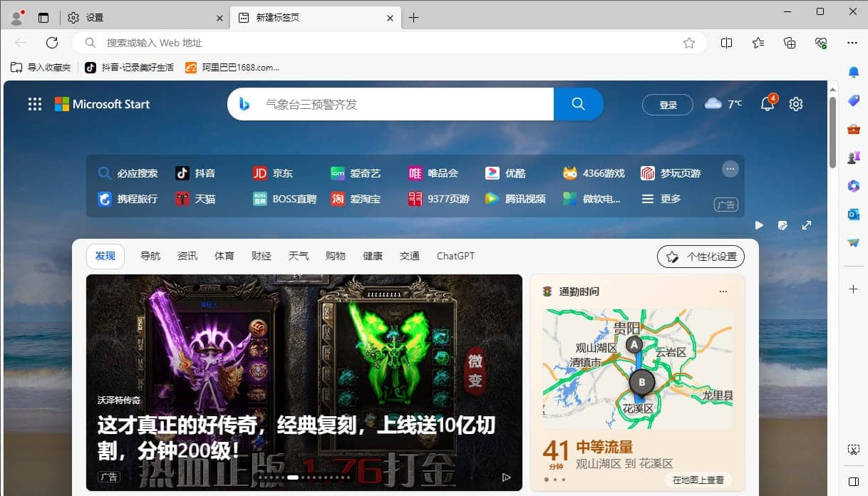Image resolution: width=868 pixels, height=496 pixels.
Task: Open the 阿里巴巴1688.com bookmark
Action: click(232, 67)
